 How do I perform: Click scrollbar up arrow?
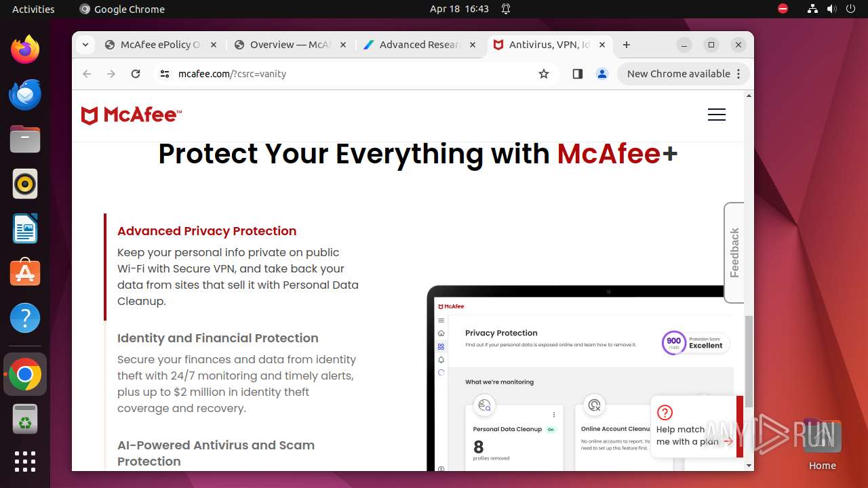tap(749, 96)
